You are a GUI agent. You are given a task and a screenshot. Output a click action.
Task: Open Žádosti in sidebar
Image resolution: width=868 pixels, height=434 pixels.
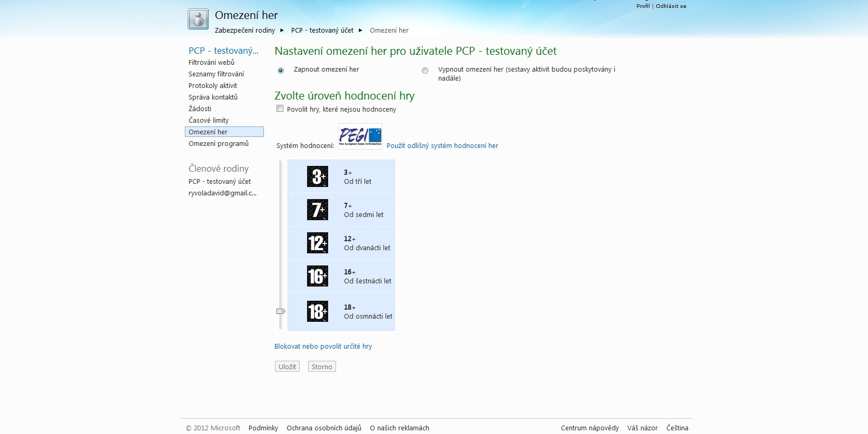point(200,108)
